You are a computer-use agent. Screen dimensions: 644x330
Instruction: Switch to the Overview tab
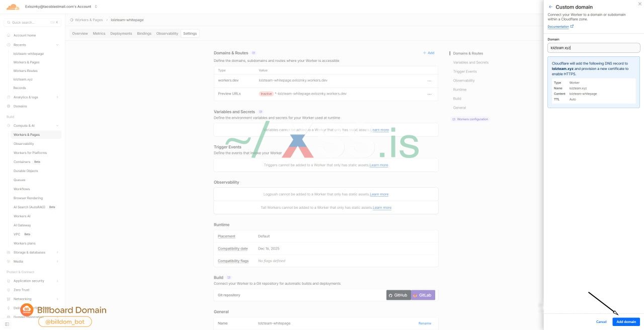coord(80,34)
